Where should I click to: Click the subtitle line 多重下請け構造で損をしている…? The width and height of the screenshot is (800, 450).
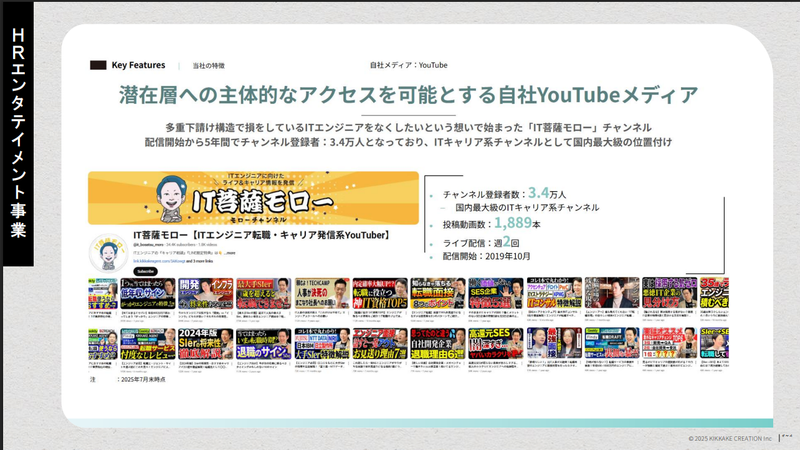pos(408,128)
